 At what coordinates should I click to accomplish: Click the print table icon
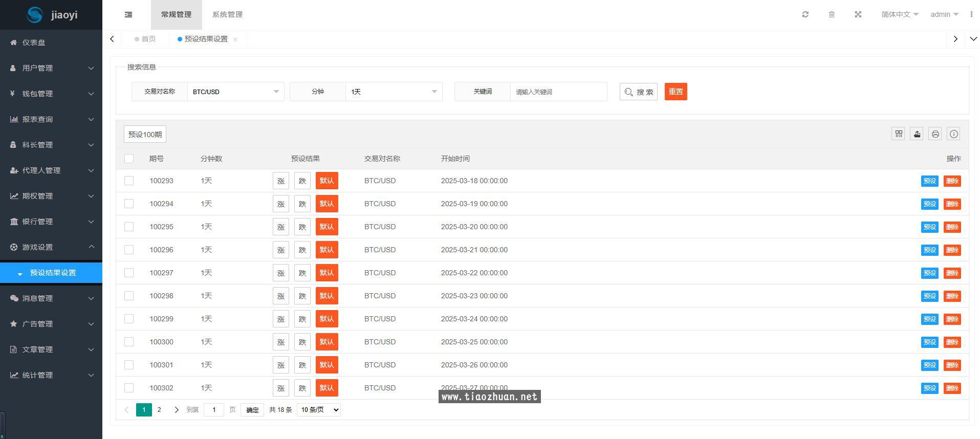click(935, 134)
